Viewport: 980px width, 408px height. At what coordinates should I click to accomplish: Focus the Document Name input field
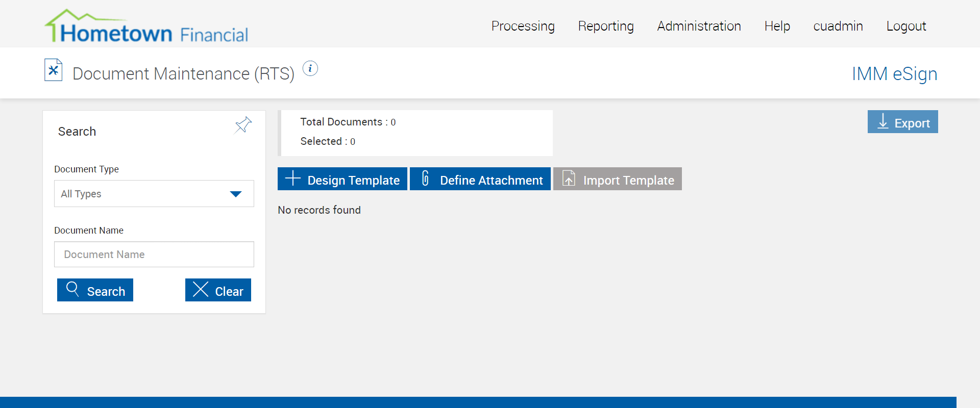click(154, 254)
